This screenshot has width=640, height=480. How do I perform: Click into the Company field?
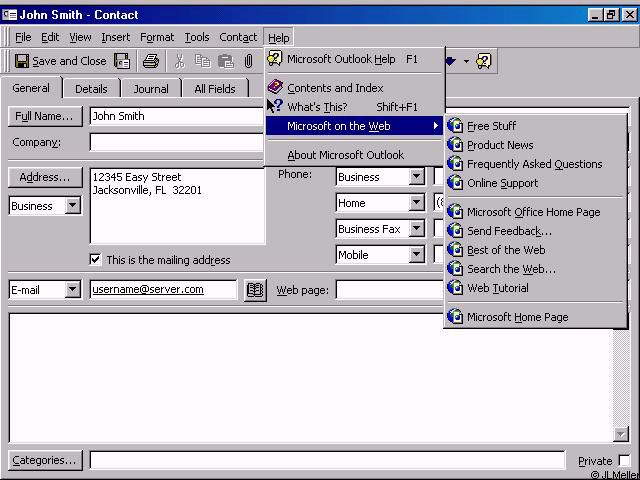pyautogui.click(x=178, y=142)
